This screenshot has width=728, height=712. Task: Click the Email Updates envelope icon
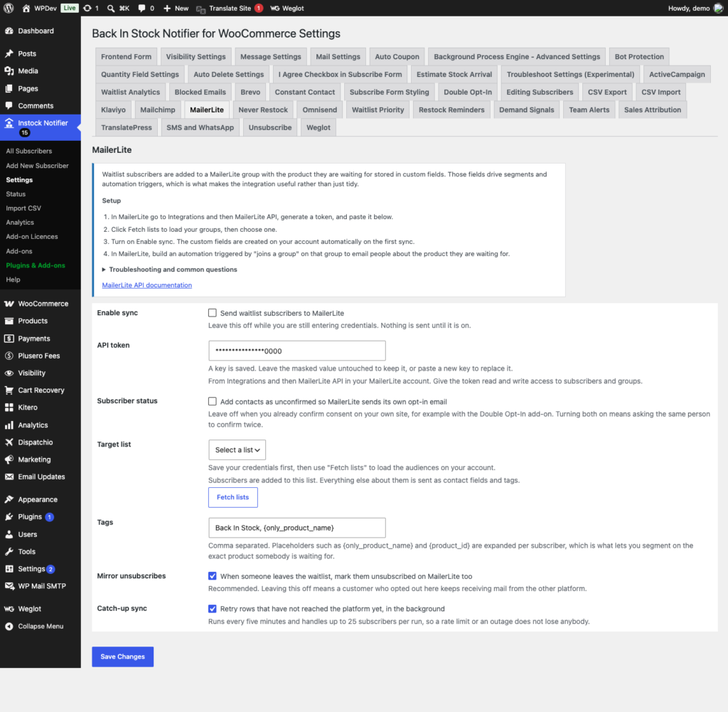[9, 477]
